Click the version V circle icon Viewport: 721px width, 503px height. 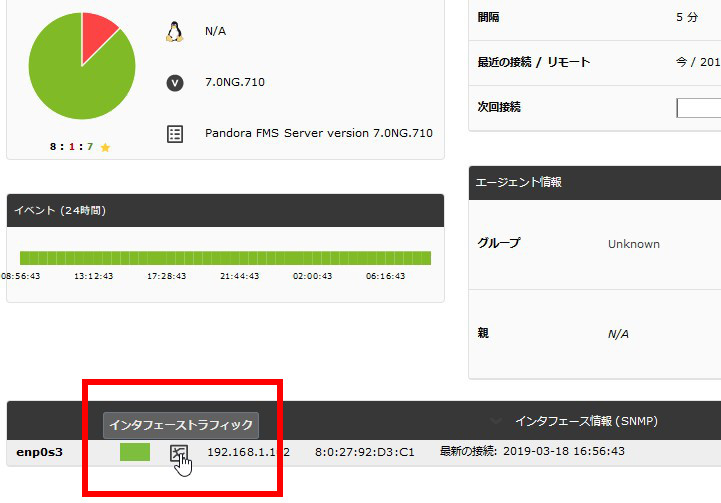click(175, 83)
